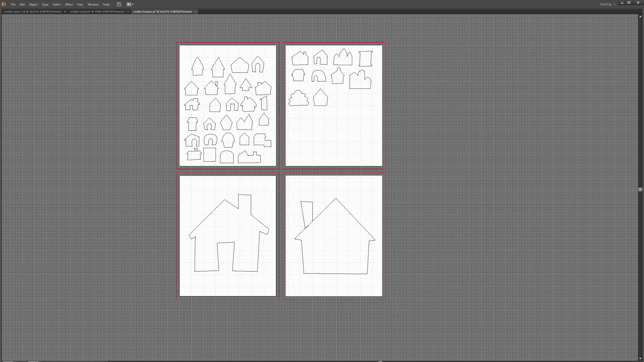
Task: Open the Object menu
Action: (x=33, y=4)
